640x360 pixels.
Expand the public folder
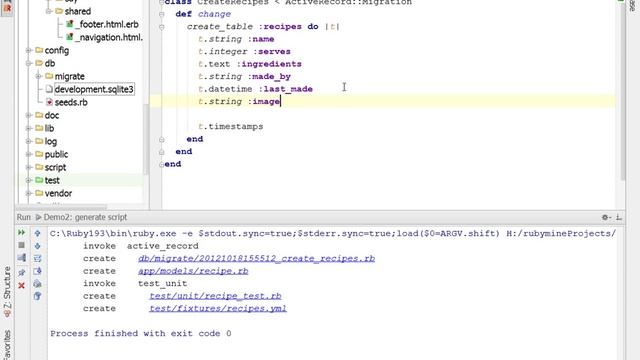point(29,155)
